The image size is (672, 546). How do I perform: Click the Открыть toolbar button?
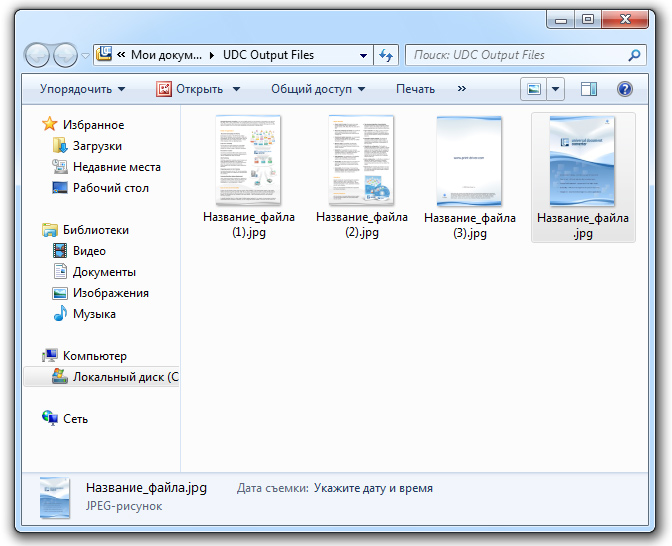click(189, 89)
